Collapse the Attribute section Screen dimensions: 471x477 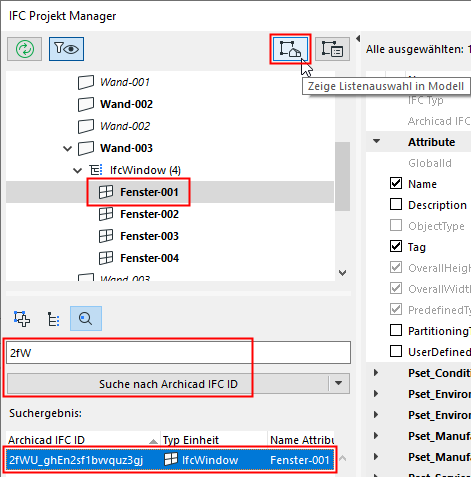coord(377,141)
